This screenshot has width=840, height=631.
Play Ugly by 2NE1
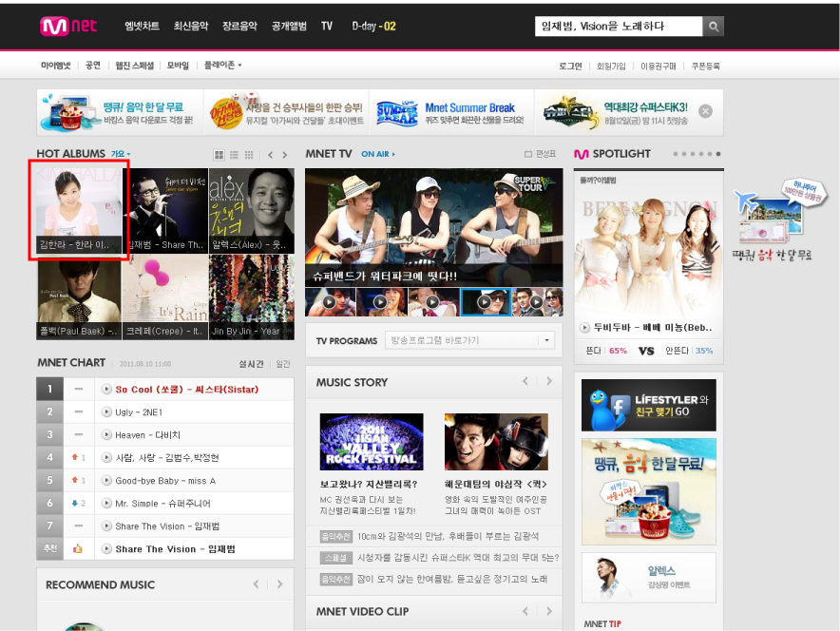coord(106,411)
